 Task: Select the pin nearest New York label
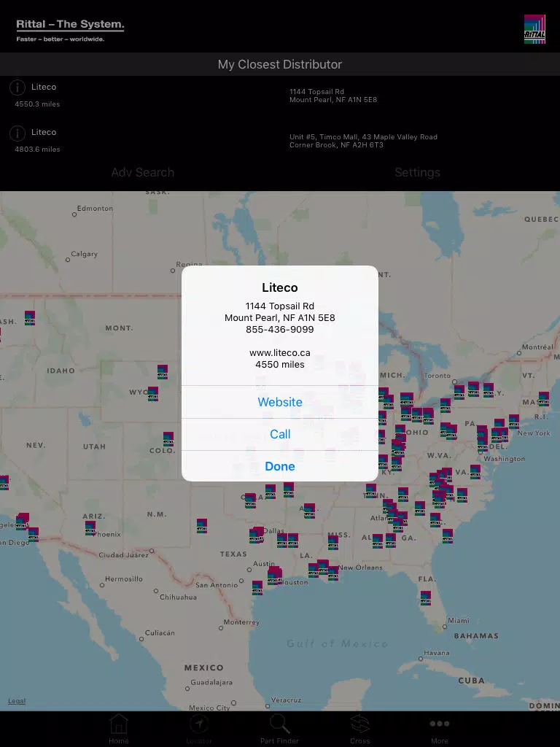[x=514, y=422]
